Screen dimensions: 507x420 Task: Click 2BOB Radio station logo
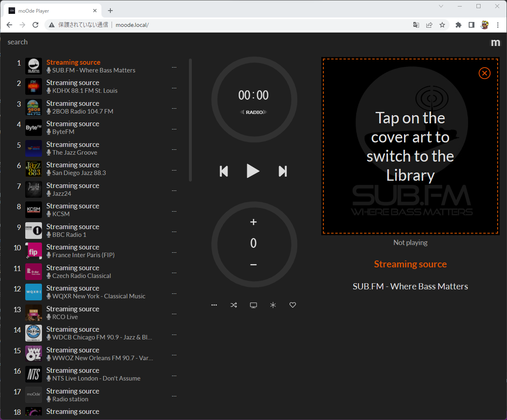click(x=33, y=107)
